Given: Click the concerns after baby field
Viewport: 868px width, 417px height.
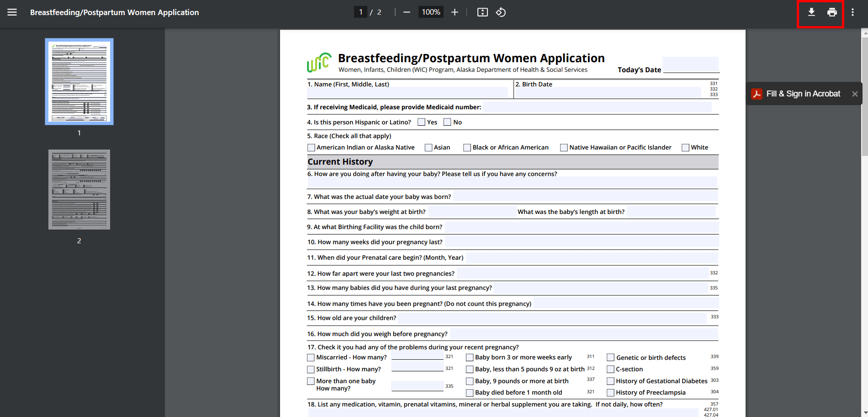Looking at the screenshot, I should coord(513,182).
